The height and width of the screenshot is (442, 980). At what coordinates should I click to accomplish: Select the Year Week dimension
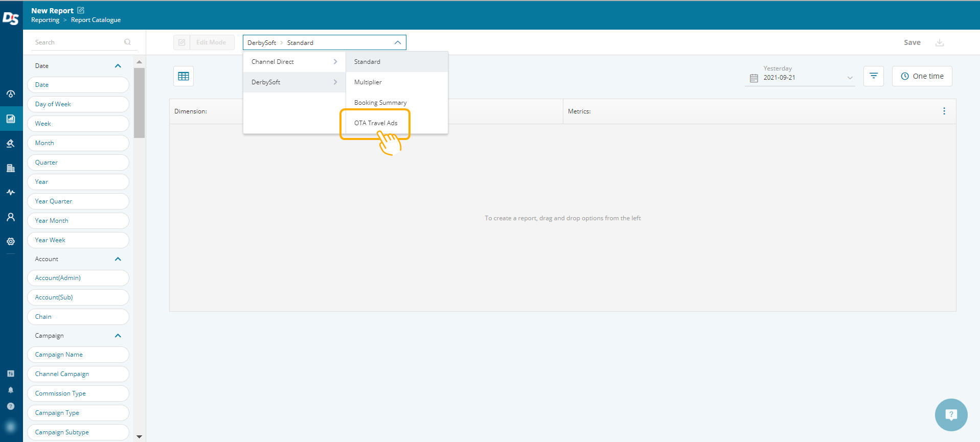[78, 240]
